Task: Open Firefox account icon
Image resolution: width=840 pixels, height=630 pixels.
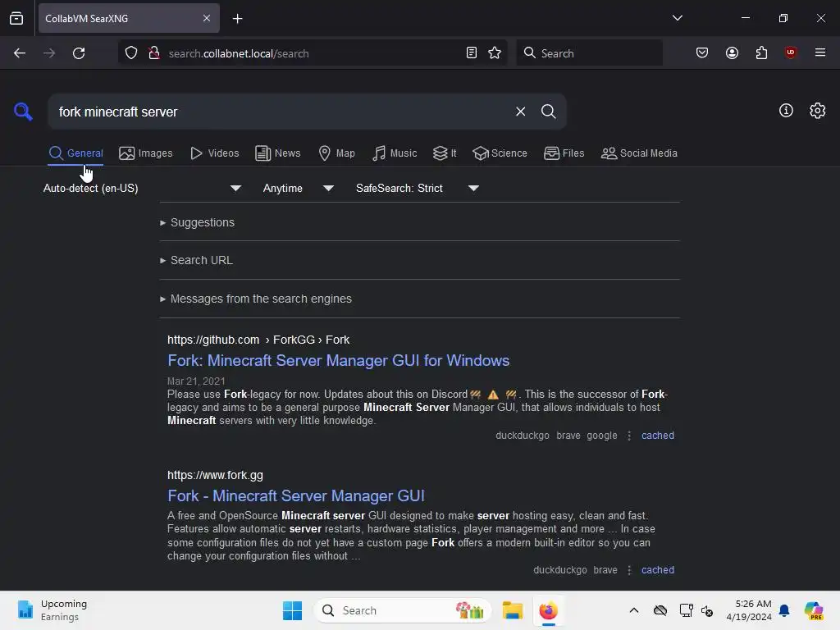Action: click(x=732, y=52)
